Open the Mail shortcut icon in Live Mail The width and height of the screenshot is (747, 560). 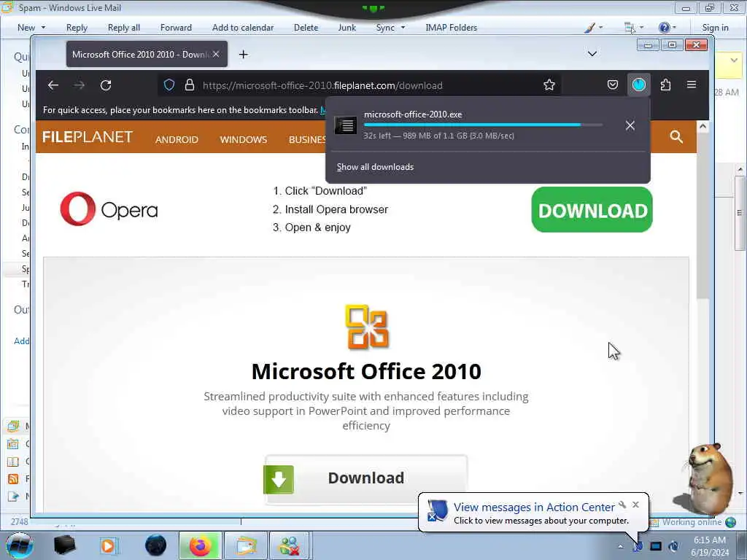coord(13,426)
